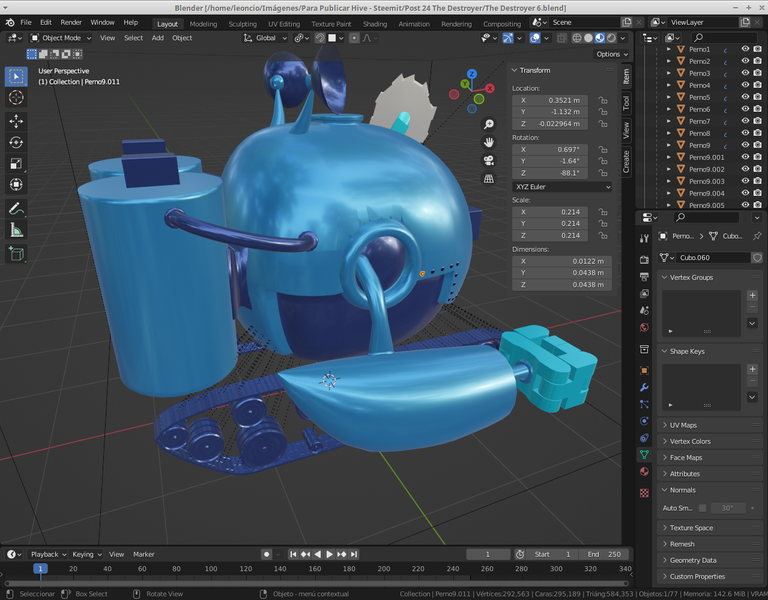The width and height of the screenshot is (768, 600).
Task: Click the viewport zoom magnifier icon
Action: pos(488,124)
